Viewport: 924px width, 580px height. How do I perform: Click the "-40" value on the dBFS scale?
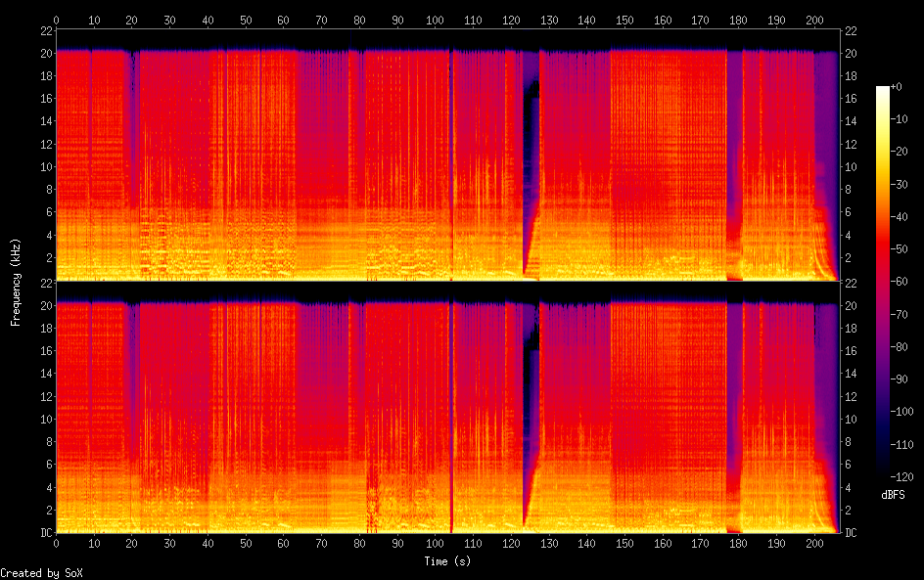[899, 217]
